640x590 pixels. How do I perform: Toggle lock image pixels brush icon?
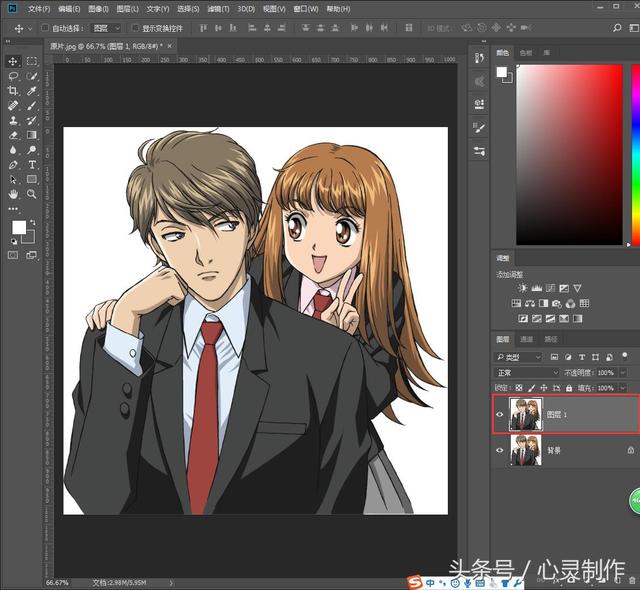[x=531, y=388]
